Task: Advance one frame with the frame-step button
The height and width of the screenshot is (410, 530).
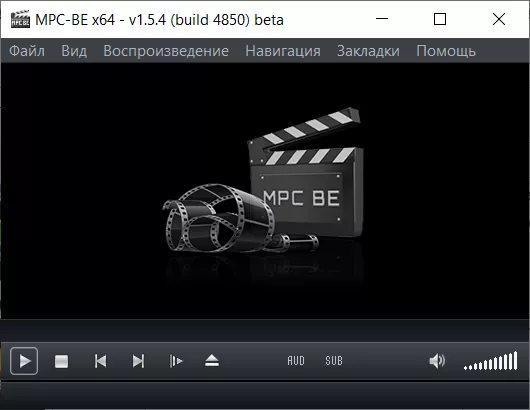Action: pyautogui.click(x=176, y=361)
